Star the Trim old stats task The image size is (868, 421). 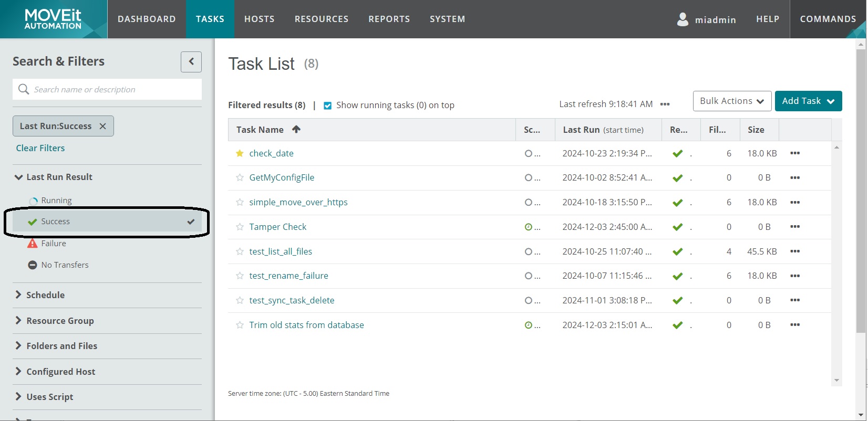pos(240,325)
